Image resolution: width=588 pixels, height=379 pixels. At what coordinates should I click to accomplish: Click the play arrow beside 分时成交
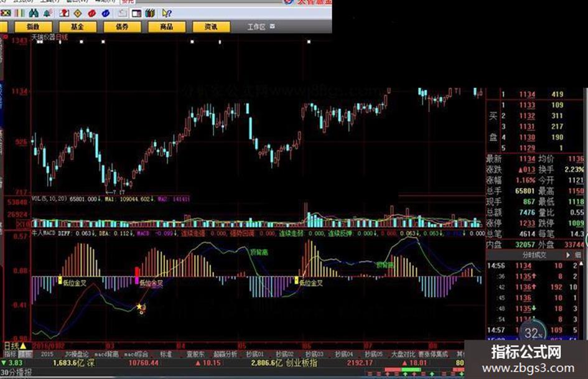pyautogui.click(x=567, y=255)
